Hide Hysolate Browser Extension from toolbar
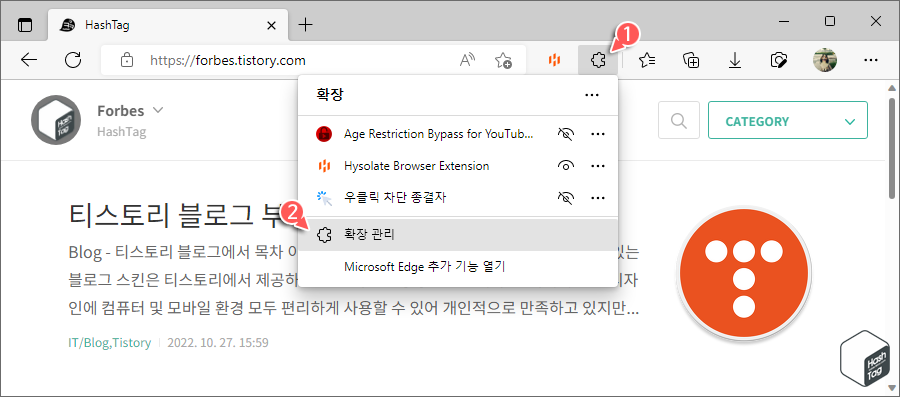The width and height of the screenshot is (900, 397). click(566, 166)
